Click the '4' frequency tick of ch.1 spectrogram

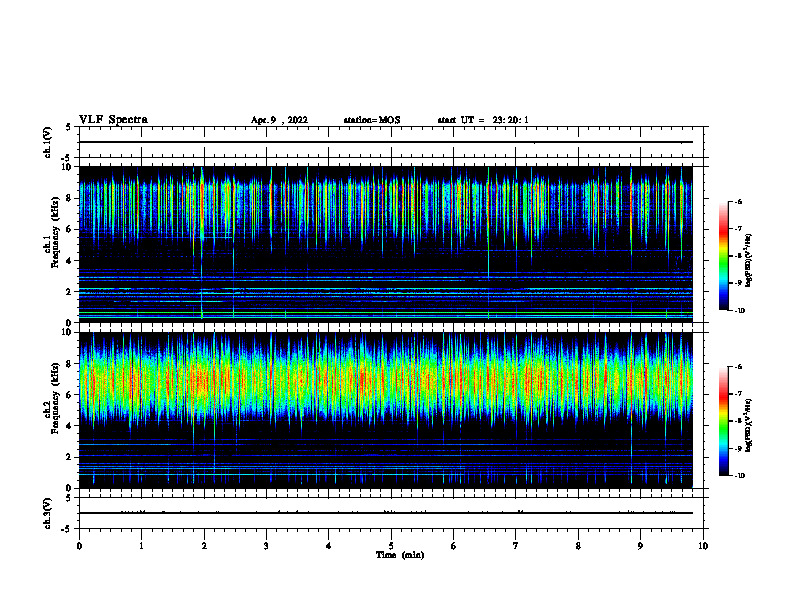pos(69,261)
